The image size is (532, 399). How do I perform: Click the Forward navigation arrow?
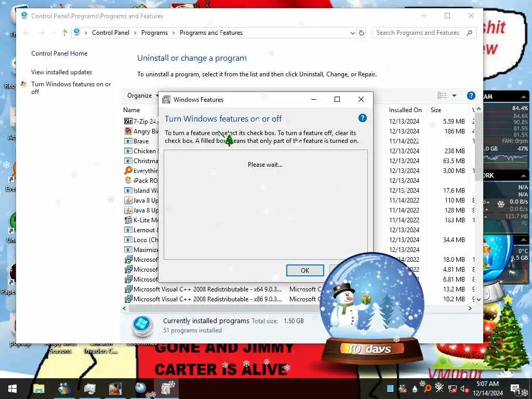(42, 33)
